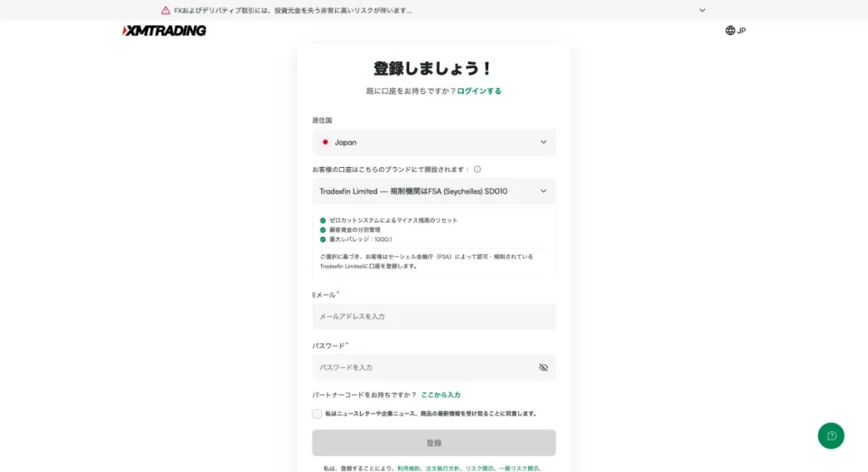Click the risk warning text in top banner
The width and height of the screenshot is (868, 472).
coord(292,10)
